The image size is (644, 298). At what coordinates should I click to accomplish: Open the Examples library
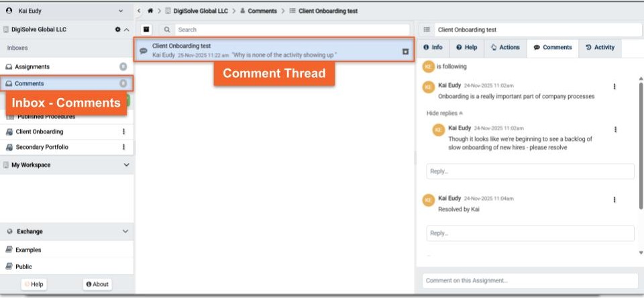click(28, 250)
